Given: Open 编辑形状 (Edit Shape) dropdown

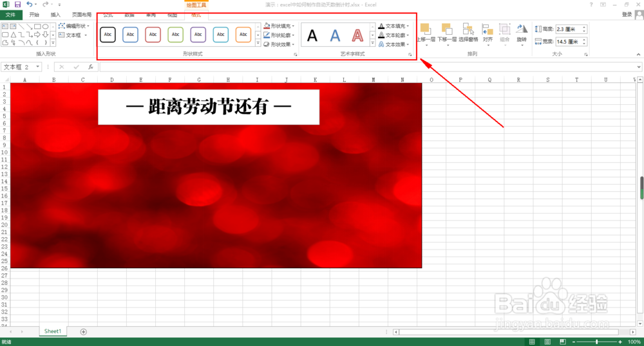Looking at the screenshot, I should coord(73,26).
